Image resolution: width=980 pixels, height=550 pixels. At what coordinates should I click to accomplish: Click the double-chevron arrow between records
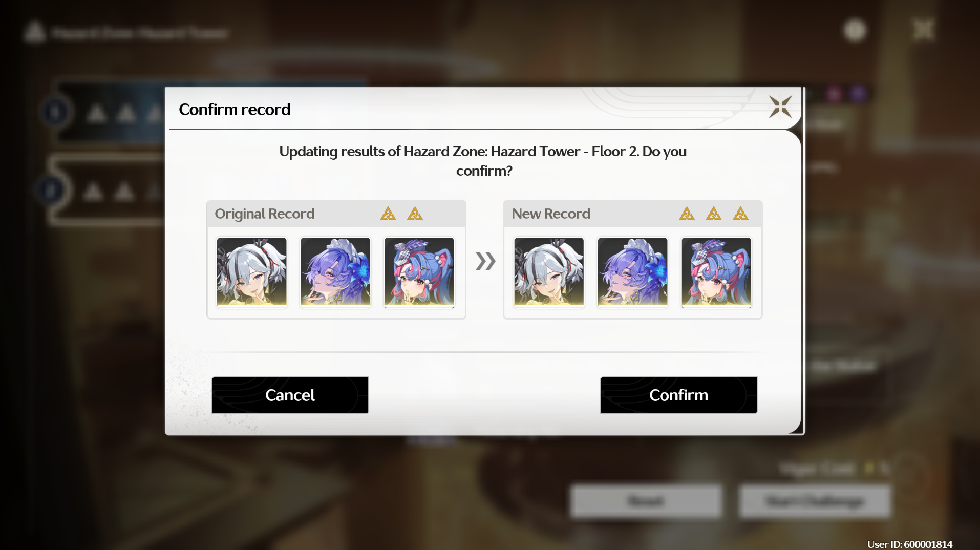click(485, 261)
